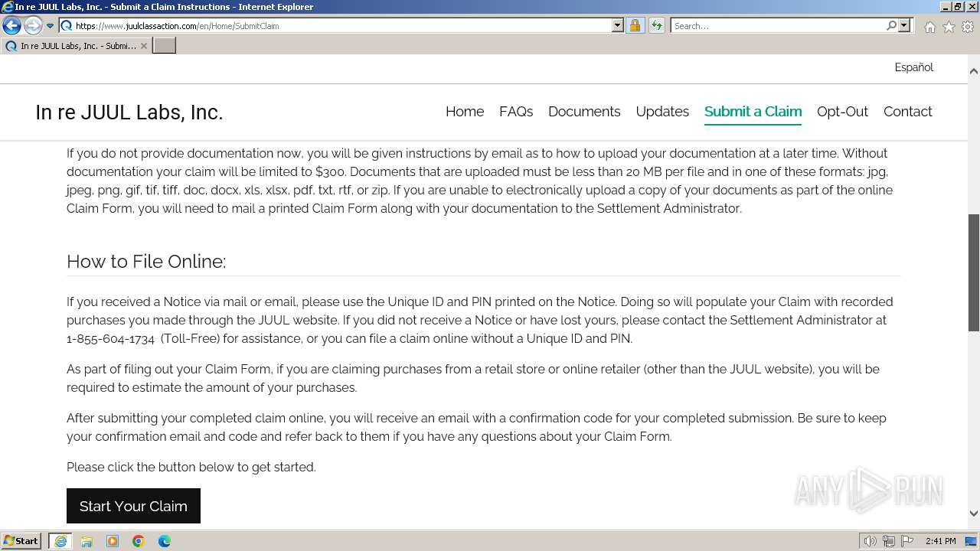Screen dimensions: 980x551
Task: Click the 2:41 PM system clock
Action: [940, 541]
